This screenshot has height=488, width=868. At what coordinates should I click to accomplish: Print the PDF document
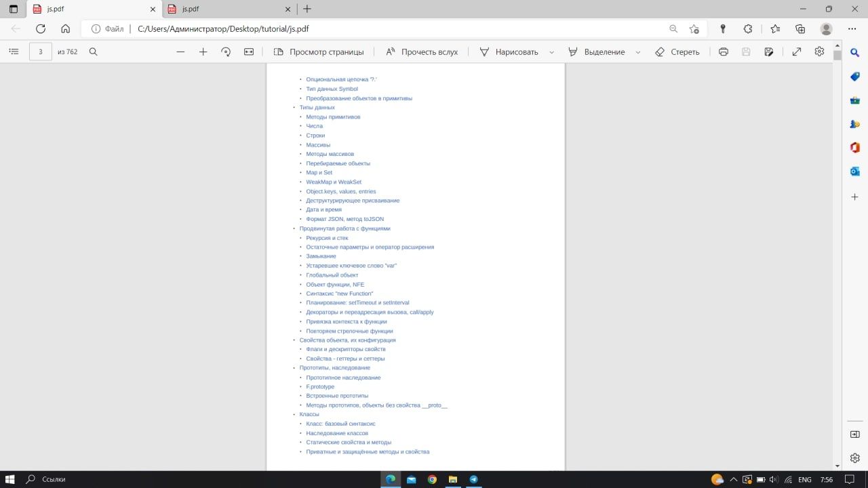(x=724, y=52)
